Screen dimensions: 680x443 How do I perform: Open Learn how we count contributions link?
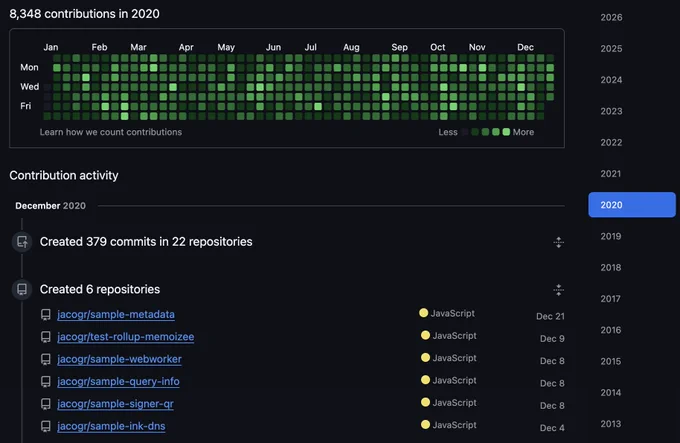pyautogui.click(x=111, y=132)
